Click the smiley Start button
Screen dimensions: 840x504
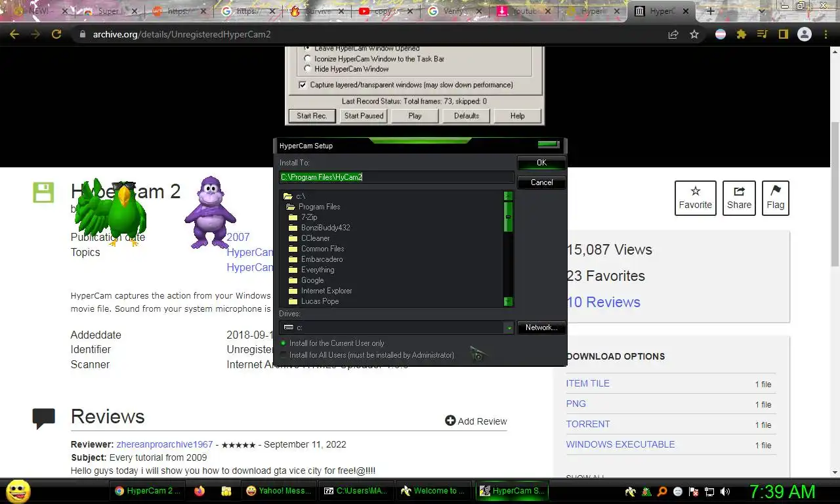coord(18,491)
